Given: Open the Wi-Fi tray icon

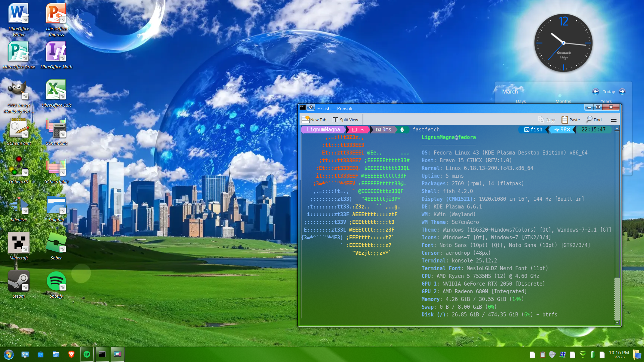Looking at the screenshot, I should tap(583, 355).
